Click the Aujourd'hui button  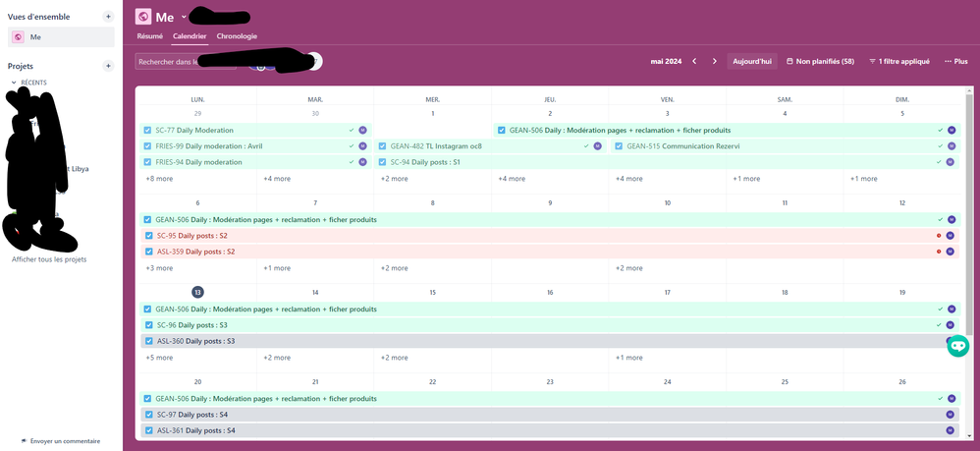coord(752,61)
